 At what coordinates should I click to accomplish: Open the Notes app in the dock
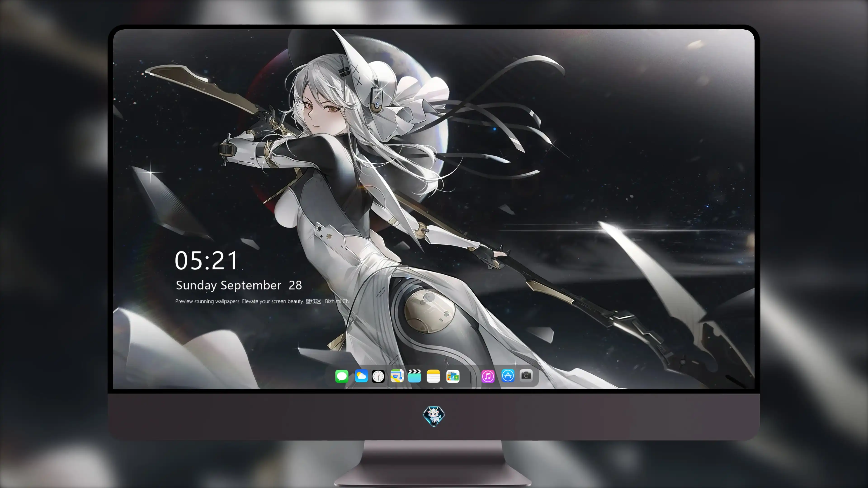pyautogui.click(x=433, y=376)
